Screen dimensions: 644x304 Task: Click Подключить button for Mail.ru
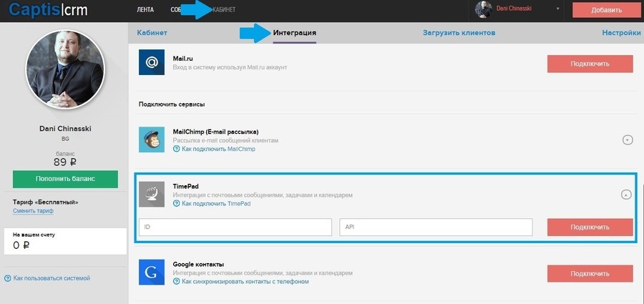point(590,64)
